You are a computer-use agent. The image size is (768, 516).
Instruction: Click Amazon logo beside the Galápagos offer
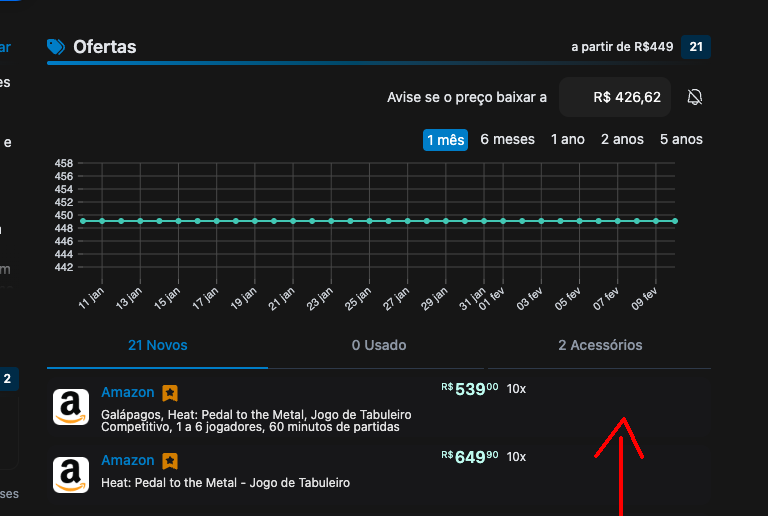coord(69,407)
